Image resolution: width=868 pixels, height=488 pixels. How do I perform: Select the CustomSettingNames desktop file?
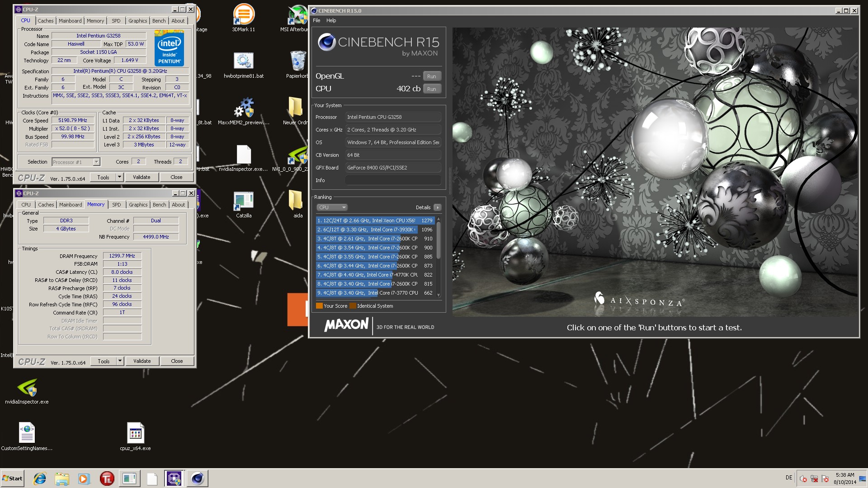[x=27, y=436]
